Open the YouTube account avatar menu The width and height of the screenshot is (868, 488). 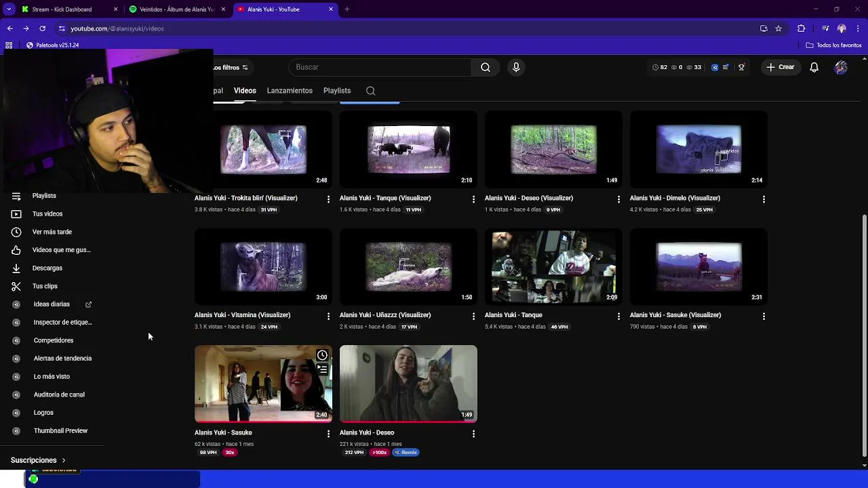click(x=842, y=67)
